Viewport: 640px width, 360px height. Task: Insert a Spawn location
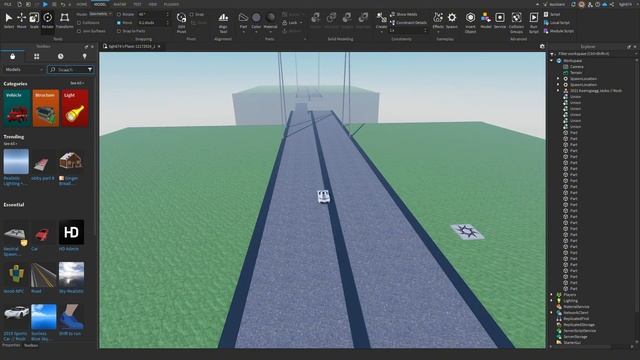[x=452, y=20]
